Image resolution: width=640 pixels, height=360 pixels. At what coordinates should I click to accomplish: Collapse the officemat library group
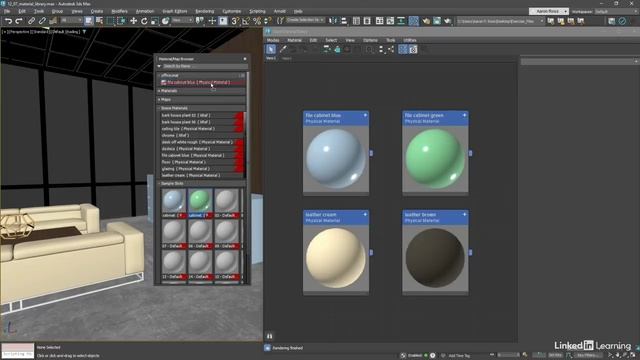point(159,76)
